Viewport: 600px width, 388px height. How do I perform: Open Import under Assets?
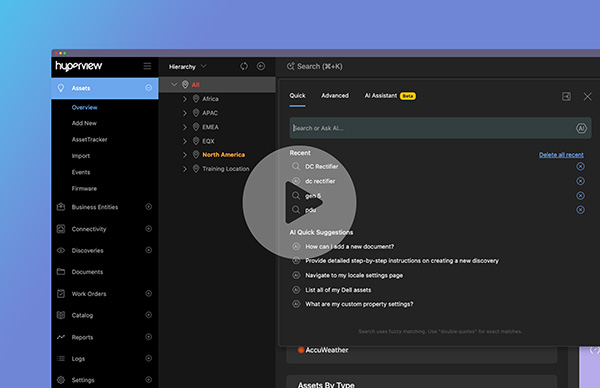81,156
